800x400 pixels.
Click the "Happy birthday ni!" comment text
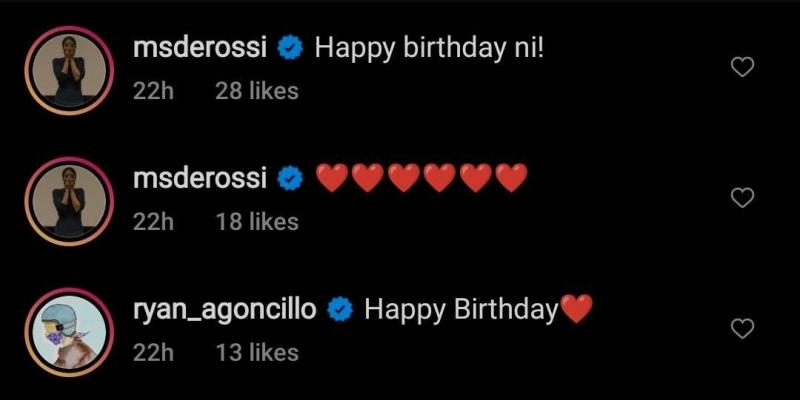point(430,49)
